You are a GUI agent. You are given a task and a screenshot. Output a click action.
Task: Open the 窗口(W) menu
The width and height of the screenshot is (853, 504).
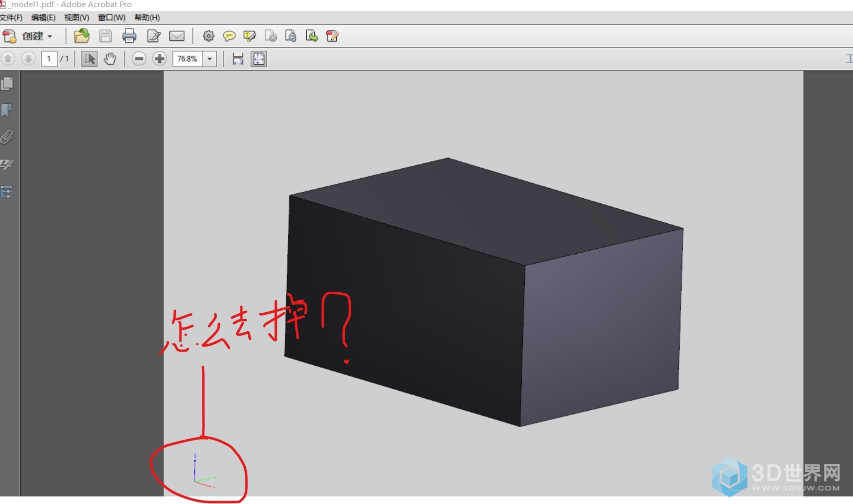pos(111,17)
